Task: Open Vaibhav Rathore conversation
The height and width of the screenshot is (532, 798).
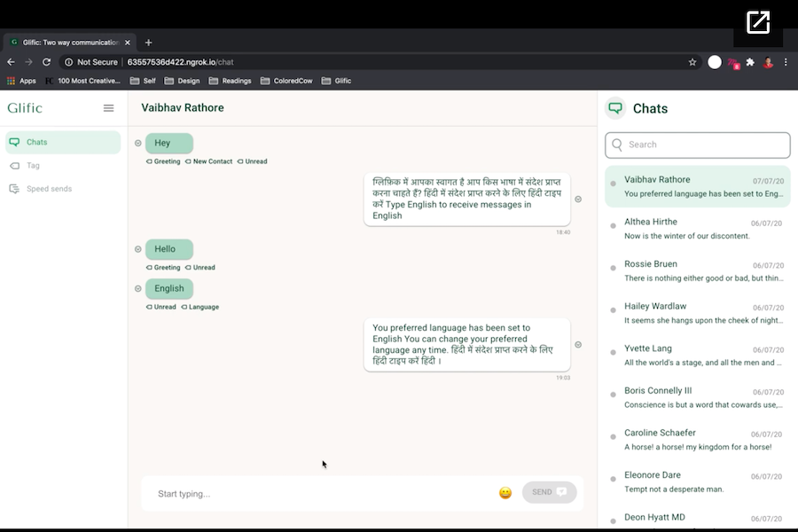Action: click(x=697, y=186)
